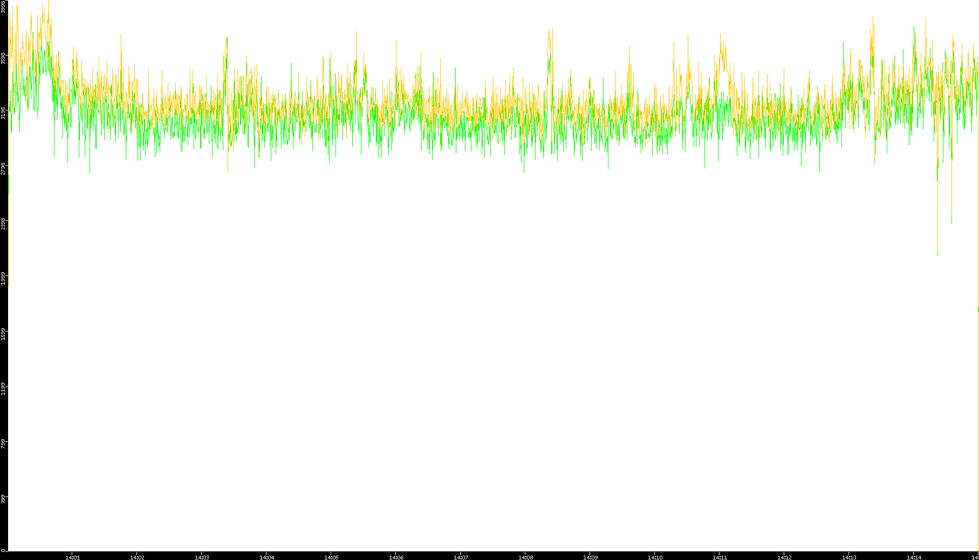Click the 0 origin axis label
Image resolution: width=979 pixels, height=560 pixels.
tap(4, 550)
